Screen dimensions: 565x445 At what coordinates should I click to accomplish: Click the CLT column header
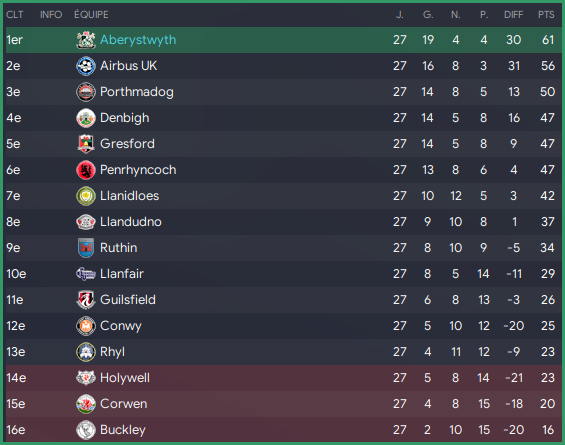(14, 15)
